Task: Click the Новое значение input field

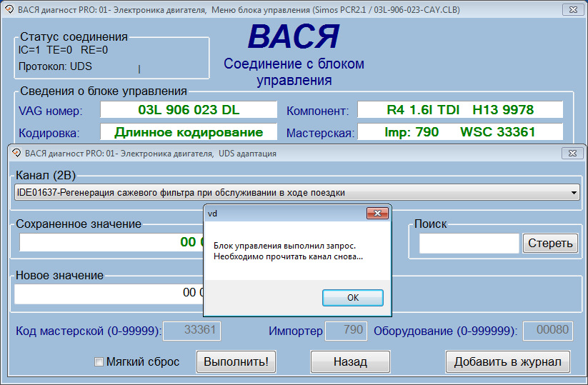Action: pos(109,294)
